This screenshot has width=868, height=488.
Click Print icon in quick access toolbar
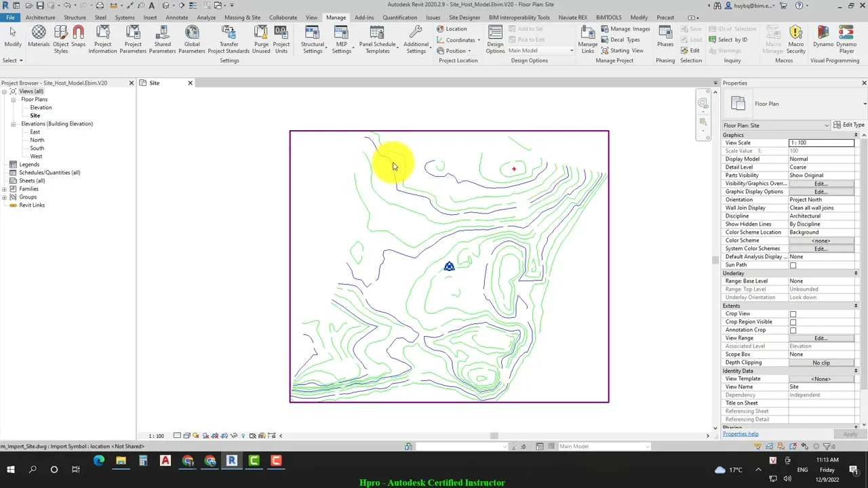point(100,5)
